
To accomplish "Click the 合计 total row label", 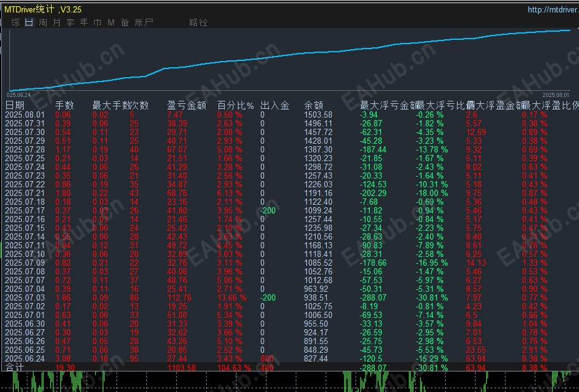I will pos(15,367).
